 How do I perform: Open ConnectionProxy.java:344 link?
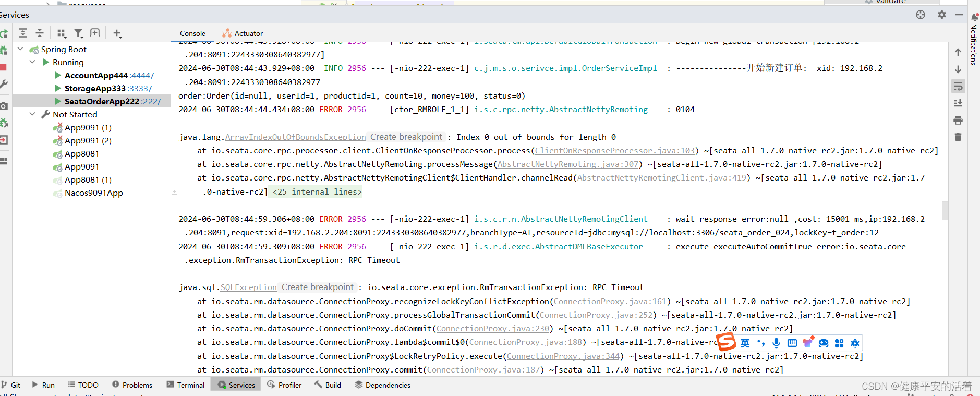[563, 356]
